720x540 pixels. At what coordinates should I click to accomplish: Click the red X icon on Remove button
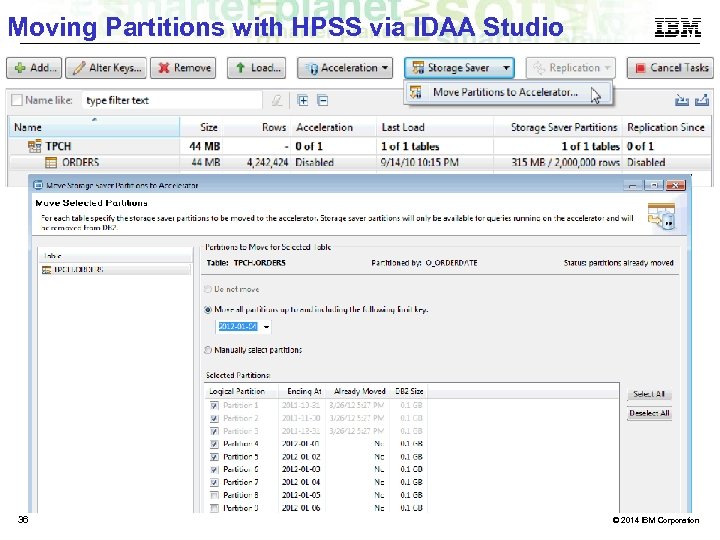click(163, 68)
